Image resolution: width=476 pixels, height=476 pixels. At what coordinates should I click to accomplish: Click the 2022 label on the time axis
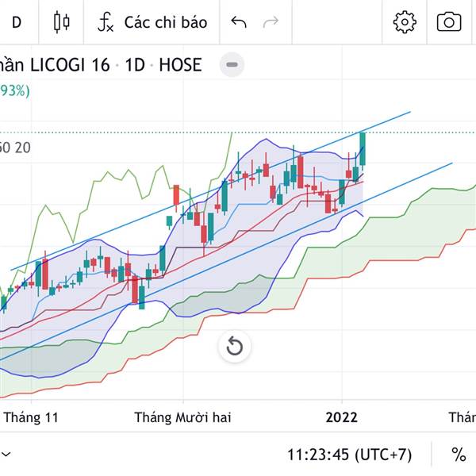342,417
